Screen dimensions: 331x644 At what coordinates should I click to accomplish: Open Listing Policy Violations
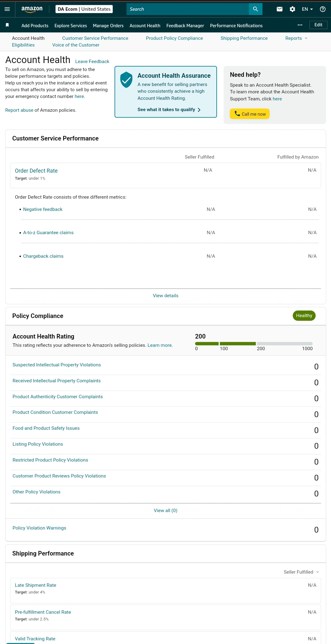coord(38,444)
